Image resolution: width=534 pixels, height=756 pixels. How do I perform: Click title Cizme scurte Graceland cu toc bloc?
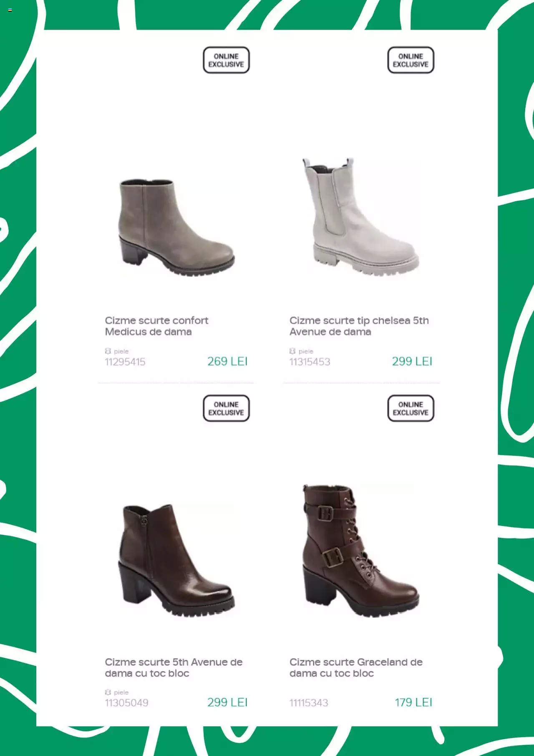(356, 668)
